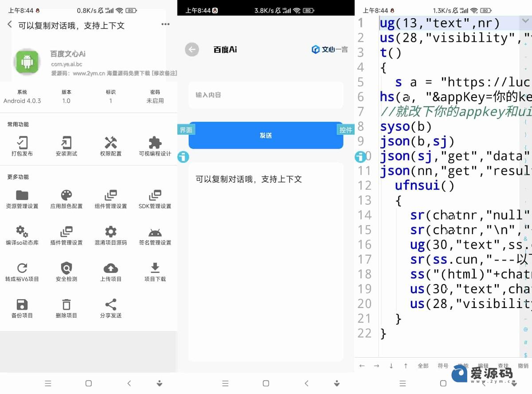Select 密码 status 未启用
This screenshot has height=394, width=532.
(155, 101)
